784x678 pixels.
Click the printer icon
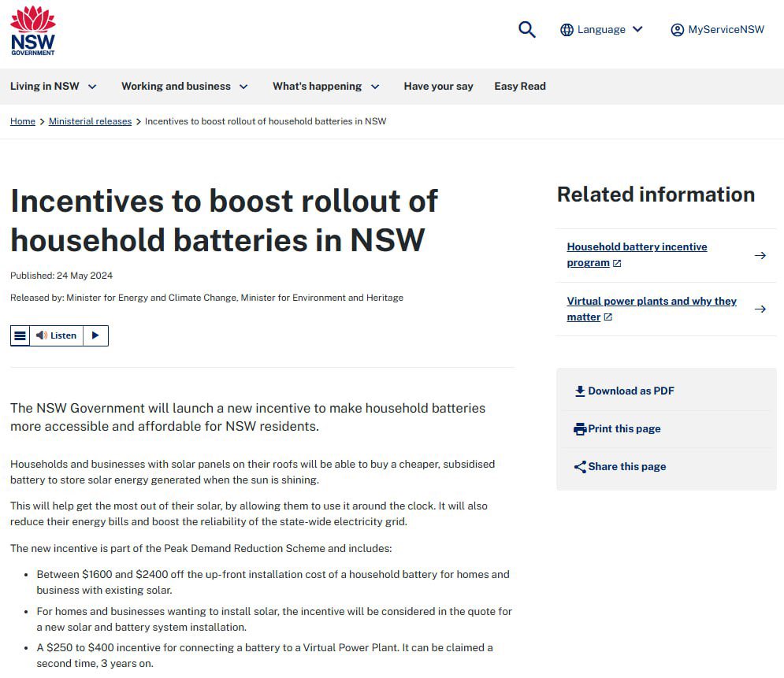(x=580, y=429)
